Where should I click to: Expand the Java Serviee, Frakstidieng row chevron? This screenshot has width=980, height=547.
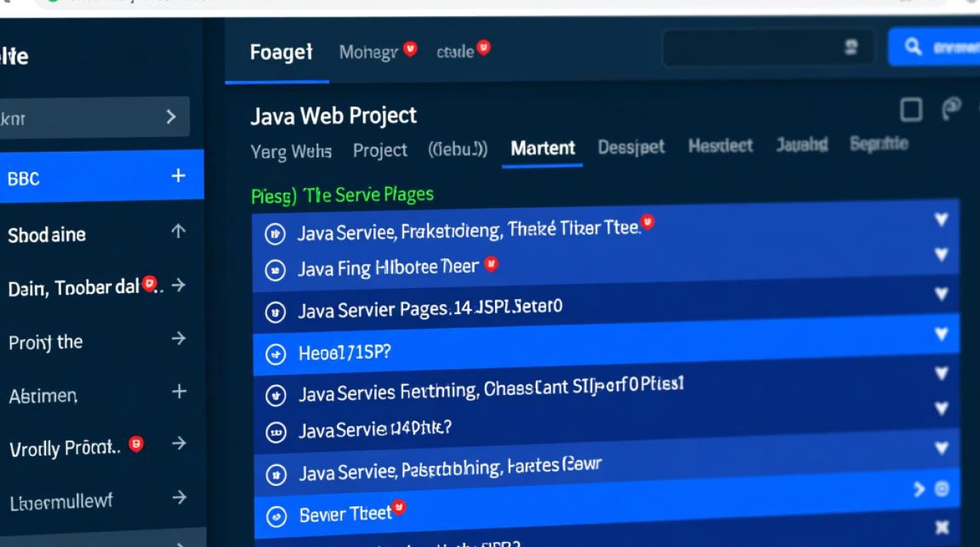click(x=941, y=220)
